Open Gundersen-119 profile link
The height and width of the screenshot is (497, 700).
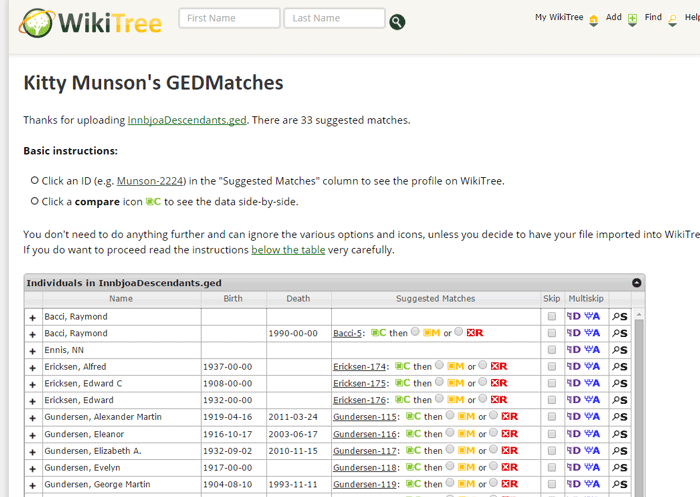click(x=365, y=484)
